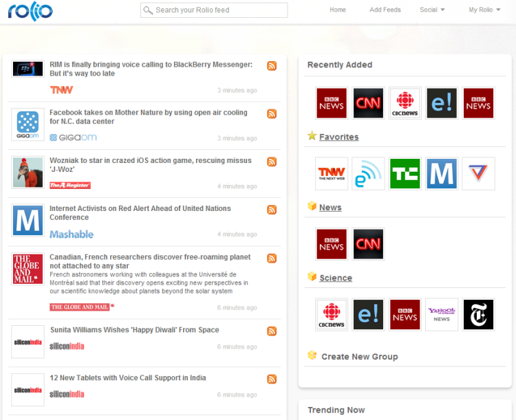This screenshot has height=420, width=516.
Task: Open Internet Activists on Red Alert headline
Action: pyautogui.click(x=140, y=213)
